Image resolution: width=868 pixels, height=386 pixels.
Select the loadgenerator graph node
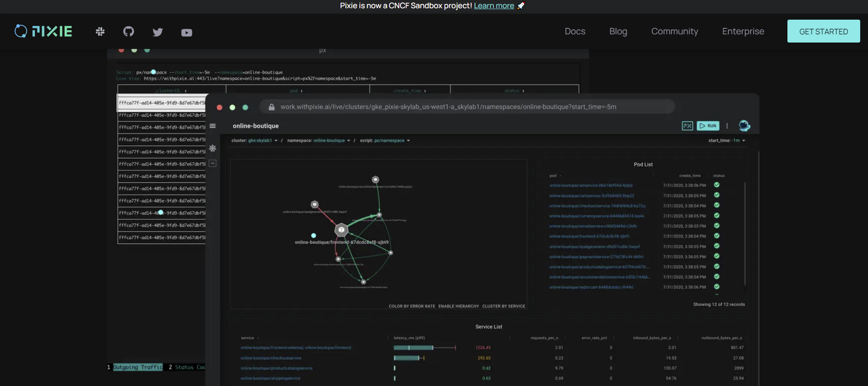315,204
